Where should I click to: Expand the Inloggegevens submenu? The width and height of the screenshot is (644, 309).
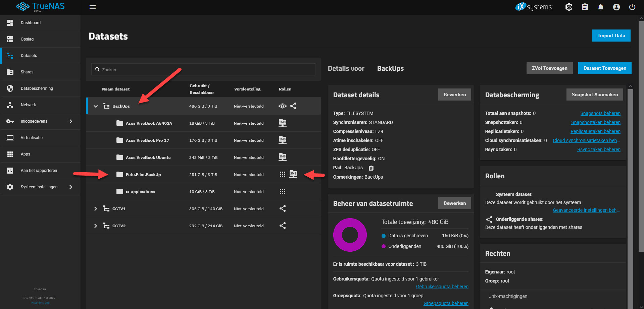point(71,121)
